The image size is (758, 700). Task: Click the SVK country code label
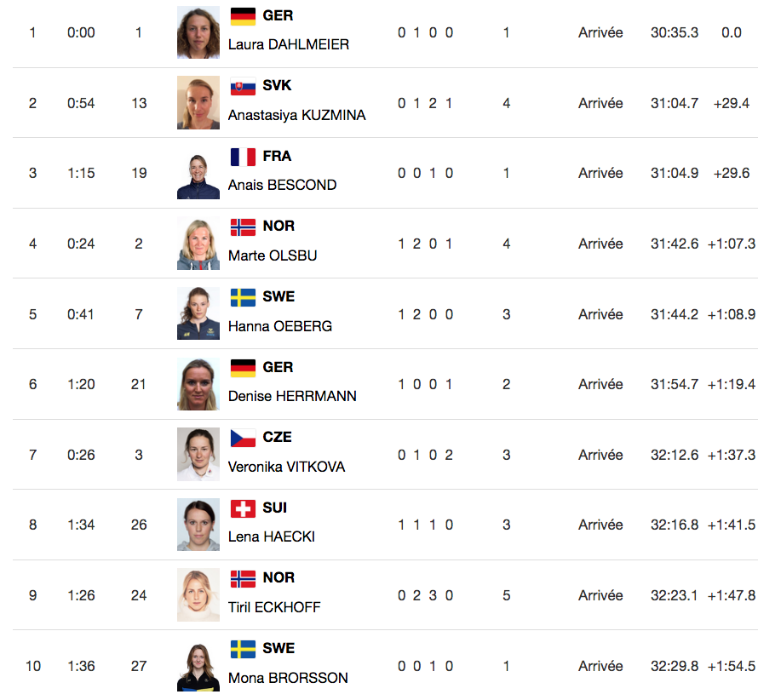277,85
